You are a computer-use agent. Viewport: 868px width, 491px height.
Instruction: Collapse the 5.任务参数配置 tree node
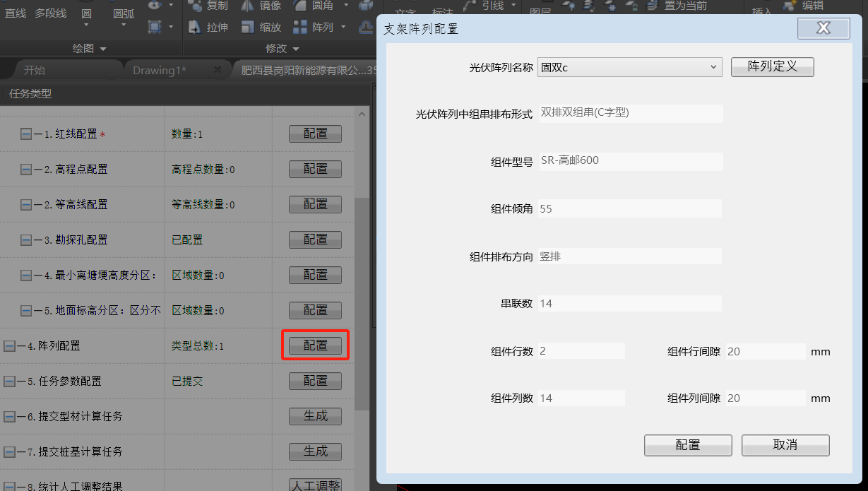click(10, 381)
